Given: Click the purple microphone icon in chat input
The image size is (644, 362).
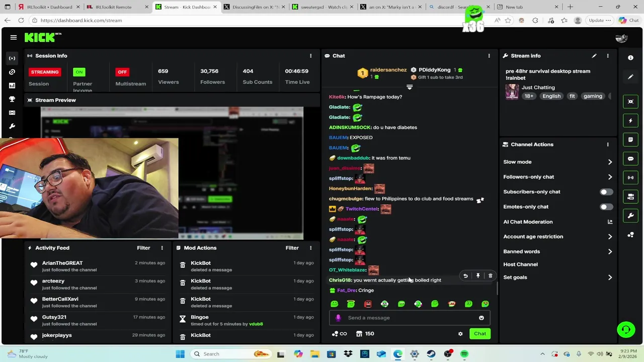Looking at the screenshot, I should coord(338,318).
